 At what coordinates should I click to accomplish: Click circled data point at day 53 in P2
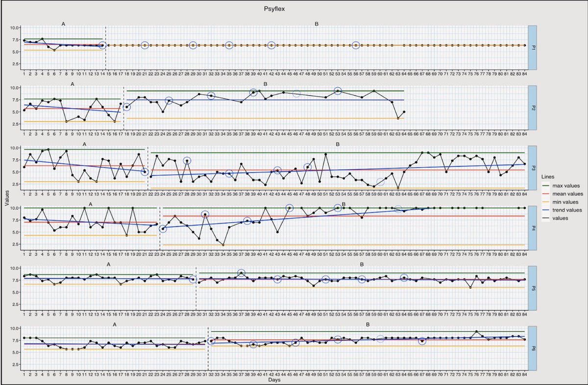click(338, 91)
